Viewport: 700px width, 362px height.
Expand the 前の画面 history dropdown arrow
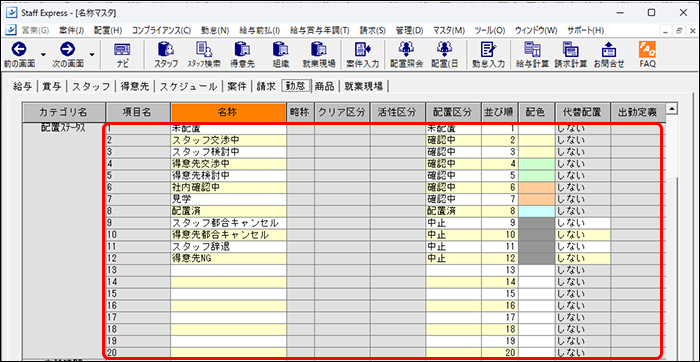pyautogui.click(x=43, y=54)
